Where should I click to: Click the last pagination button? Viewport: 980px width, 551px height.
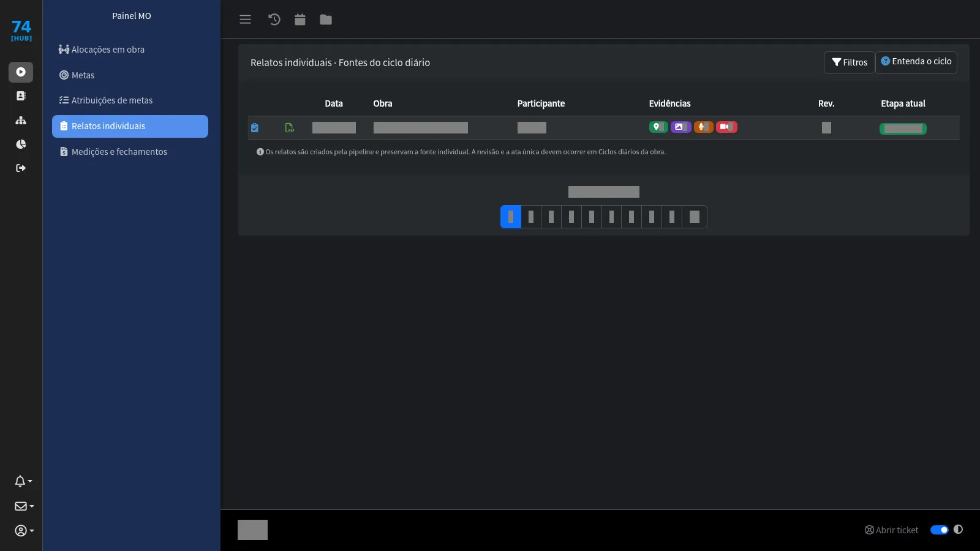(x=695, y=217)
